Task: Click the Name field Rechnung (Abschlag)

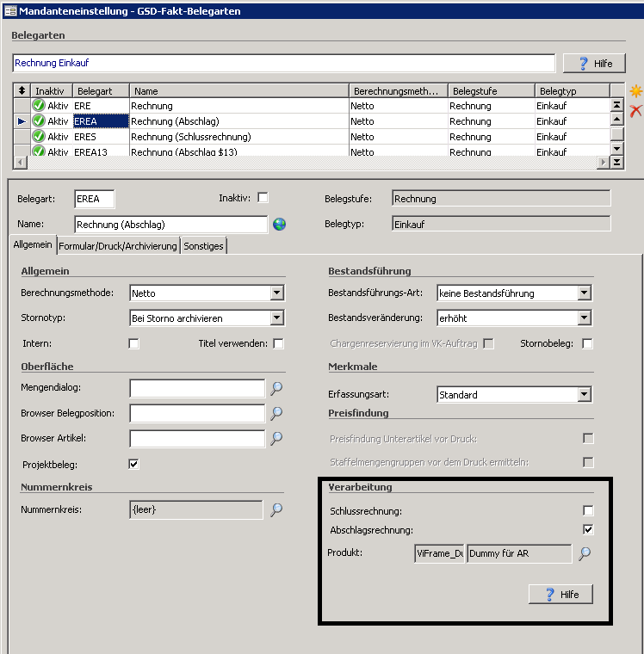Action: [171, 225]
